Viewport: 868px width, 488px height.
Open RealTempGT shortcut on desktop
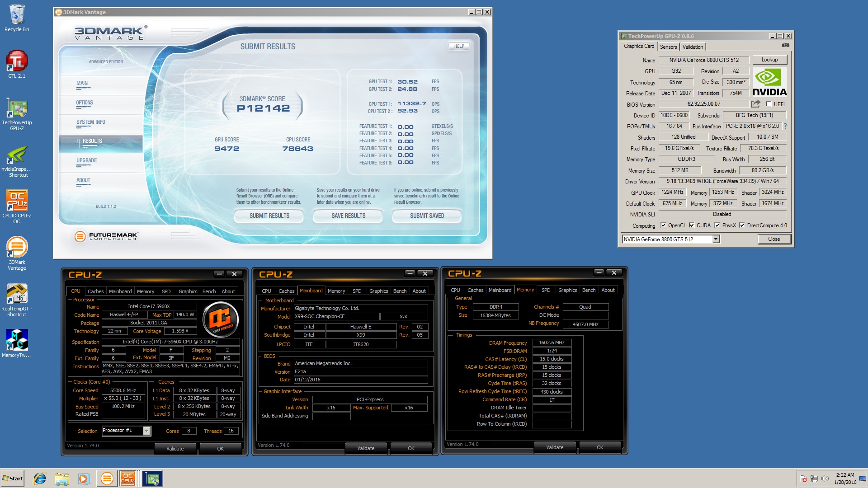17,300
